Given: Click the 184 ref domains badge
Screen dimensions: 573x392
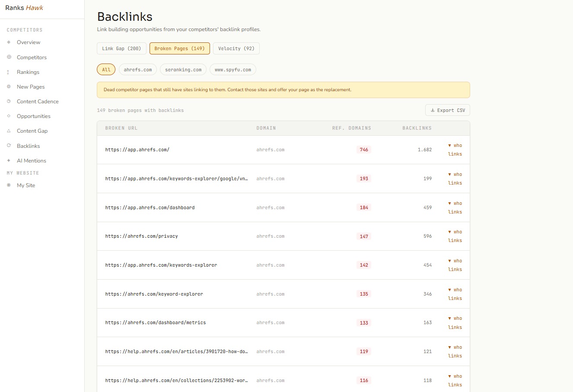Looking at the screenshot, I should pyautogui.click(x=364, y=208).
